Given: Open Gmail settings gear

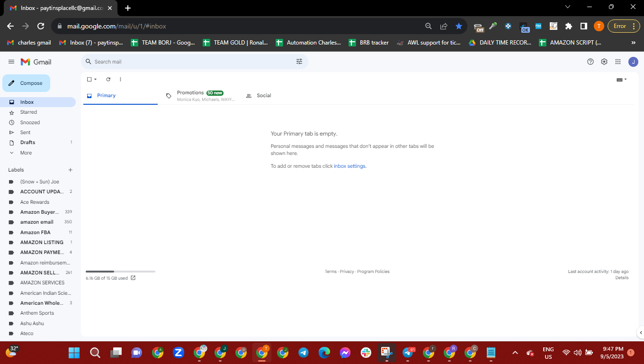Looking at the screenshot, I should [604, 62].
